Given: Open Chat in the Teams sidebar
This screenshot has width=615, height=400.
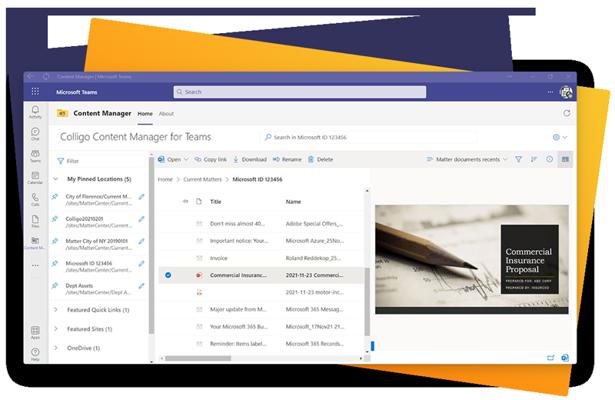Looking at the screenshot, I should pyautogui.click(x=35, y=133).
